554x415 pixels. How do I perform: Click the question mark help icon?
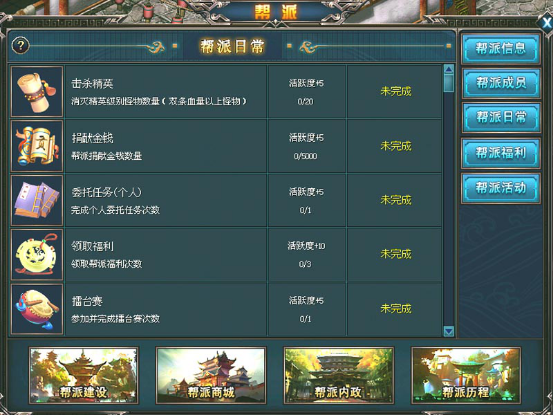(x=20, y=45)
